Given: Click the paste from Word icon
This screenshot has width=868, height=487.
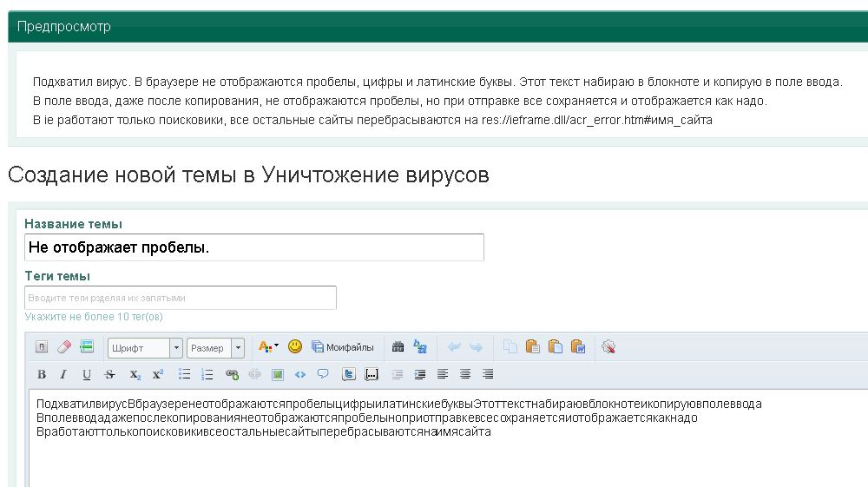Looking at the screenshot, I should (578, 347).
